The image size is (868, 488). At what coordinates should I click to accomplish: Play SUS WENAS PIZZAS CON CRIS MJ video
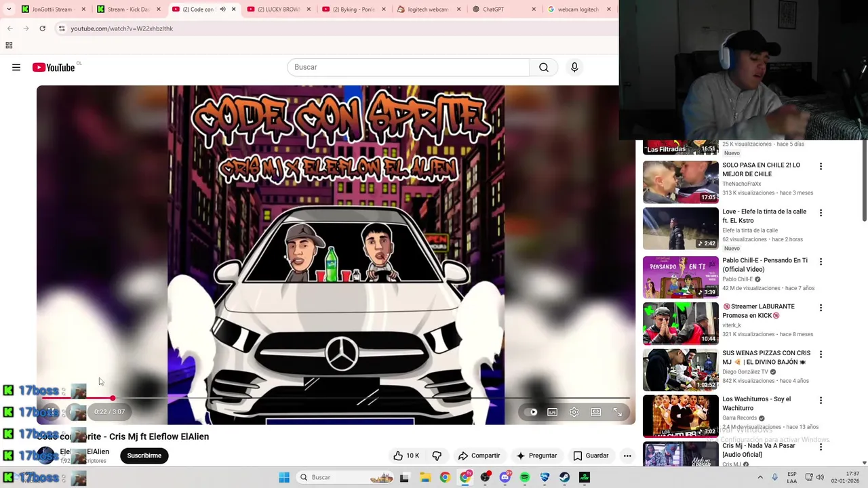pos(680,370)
